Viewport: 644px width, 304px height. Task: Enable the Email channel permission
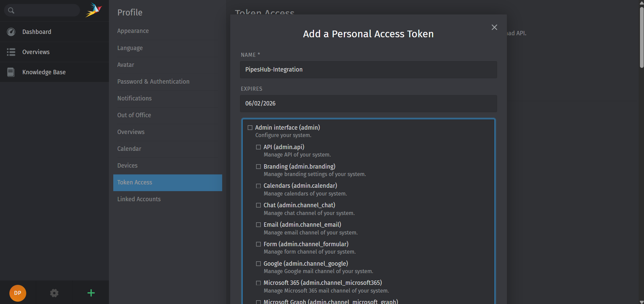tap(258, 225)
